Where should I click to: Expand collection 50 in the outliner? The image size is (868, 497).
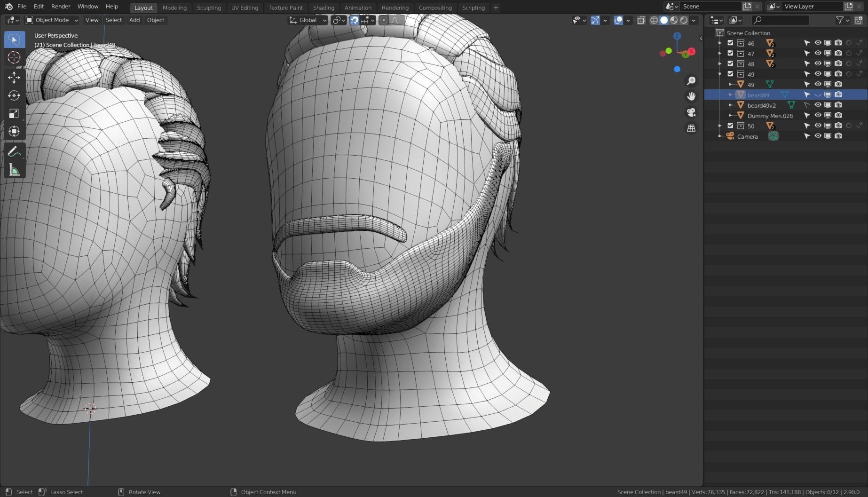tap(720, 126)
